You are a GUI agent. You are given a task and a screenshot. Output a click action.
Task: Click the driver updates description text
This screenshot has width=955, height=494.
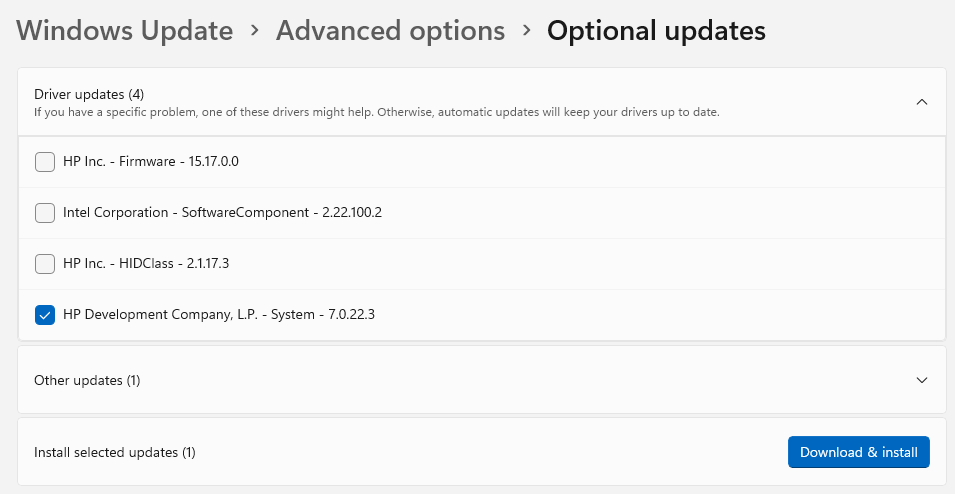point(376,112)
